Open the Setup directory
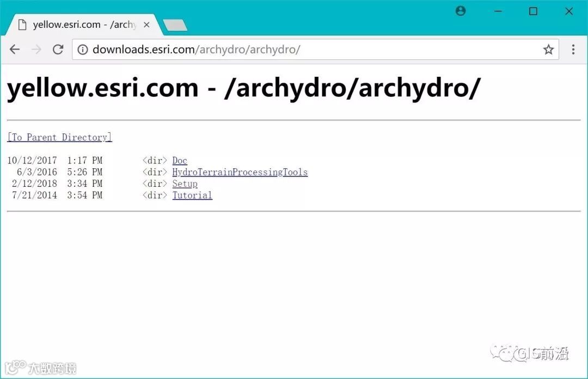The height and width of the screenshot is (379, 588). [185, 184]
